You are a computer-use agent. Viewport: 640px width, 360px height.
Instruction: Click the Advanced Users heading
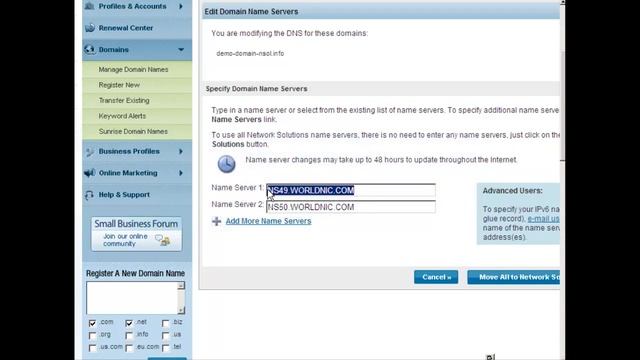(x=512, y=191)
